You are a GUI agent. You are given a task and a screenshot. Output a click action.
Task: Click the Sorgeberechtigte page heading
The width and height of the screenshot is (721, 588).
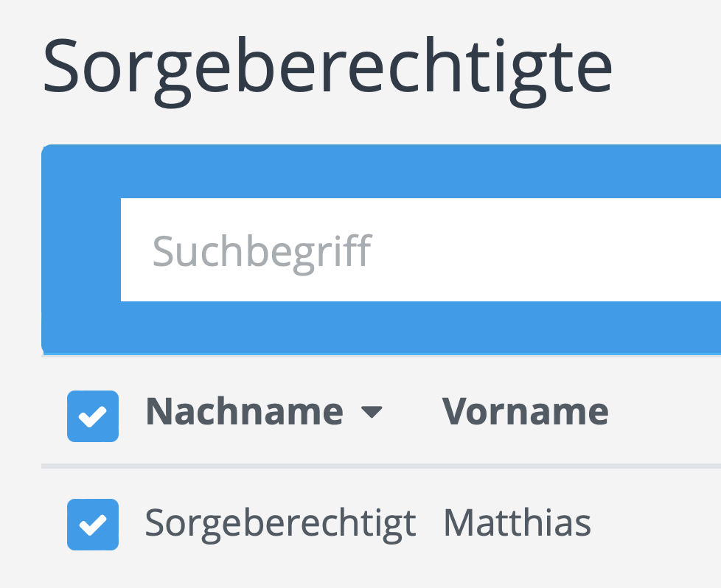click(x=328, y=68)
